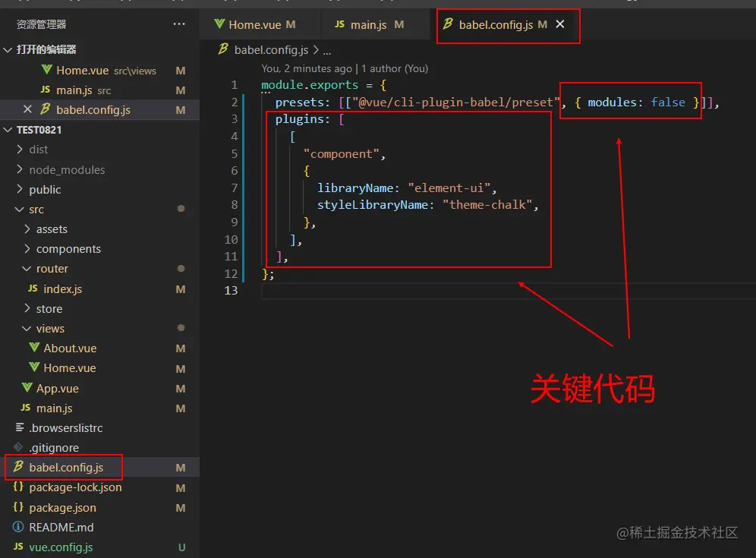Click the Babel icon beside babel.config.js in tree

(x=18, y=466)
